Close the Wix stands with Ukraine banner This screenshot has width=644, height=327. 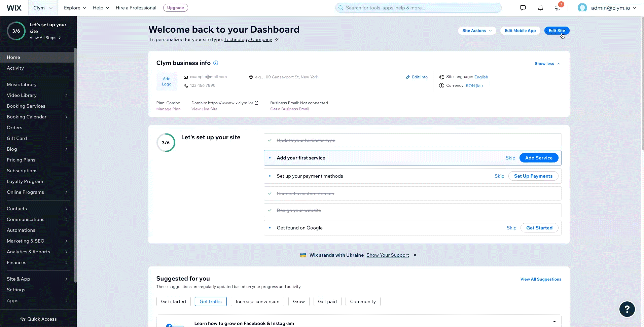pos(415,255)
